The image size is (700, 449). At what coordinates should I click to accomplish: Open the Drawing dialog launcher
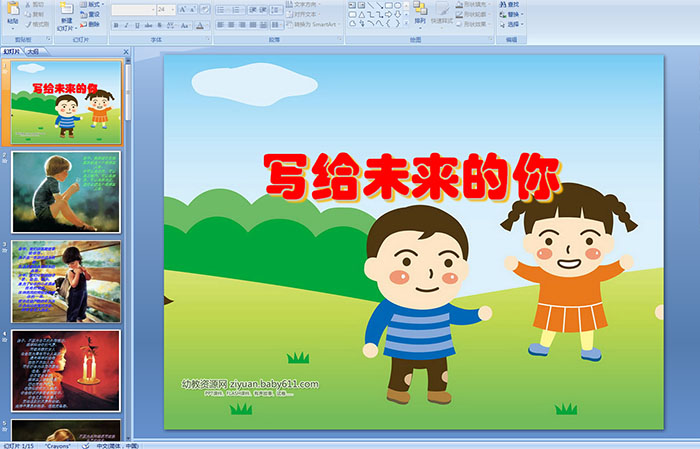click(490, 39)
